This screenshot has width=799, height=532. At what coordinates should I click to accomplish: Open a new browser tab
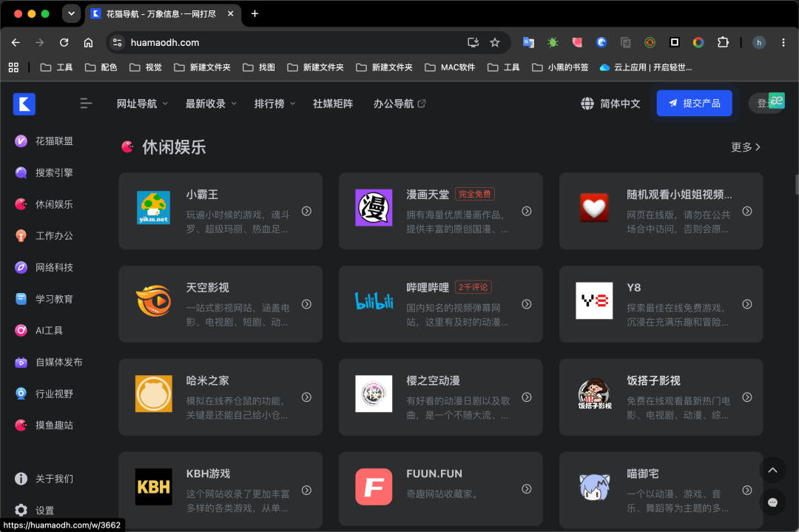point(254,14)
